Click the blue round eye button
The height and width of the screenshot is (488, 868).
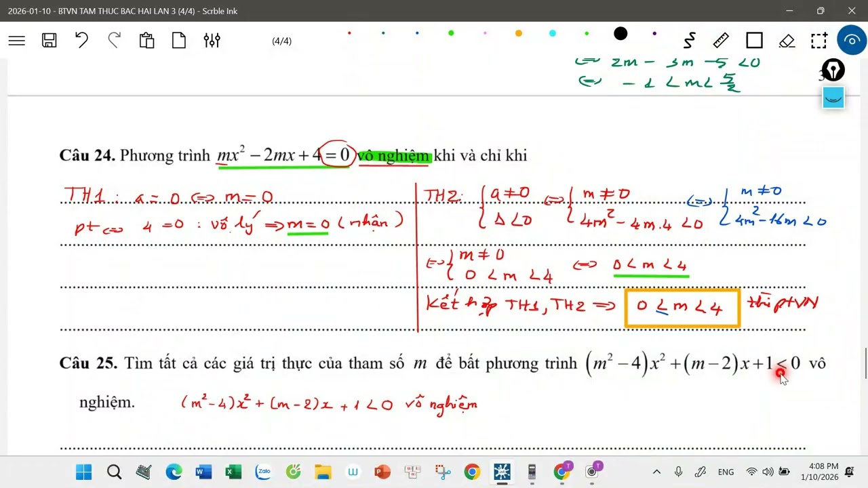852,41
